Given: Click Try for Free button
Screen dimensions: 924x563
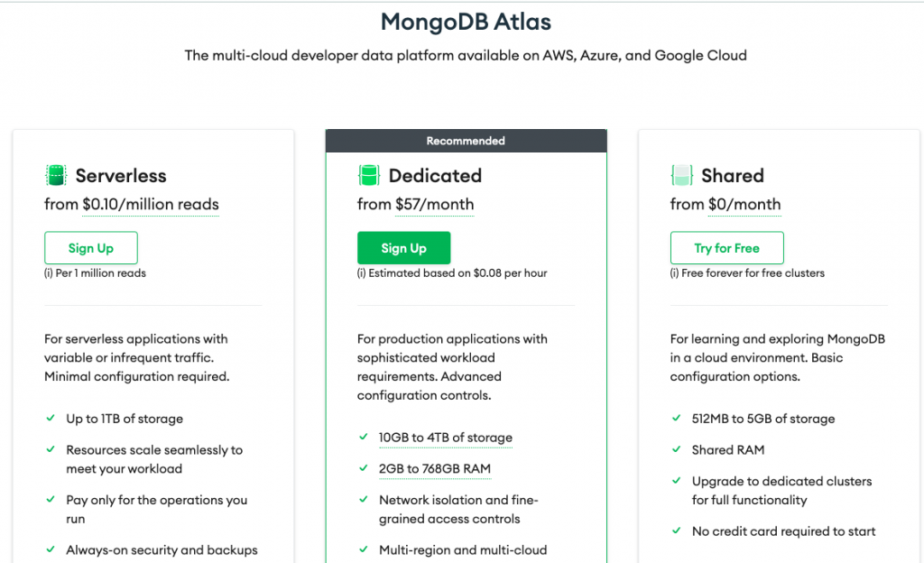Looking at the screenshot, I should click(x=726, y=248).
